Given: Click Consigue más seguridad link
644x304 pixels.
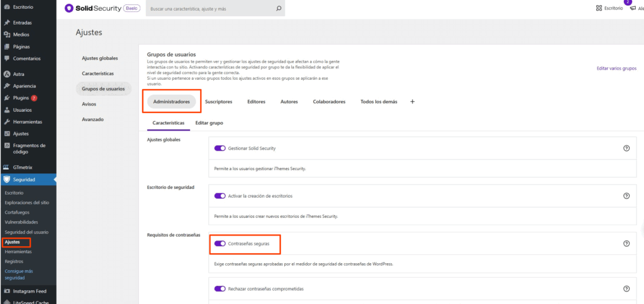Looking at the screenshot, I should 19,274.
